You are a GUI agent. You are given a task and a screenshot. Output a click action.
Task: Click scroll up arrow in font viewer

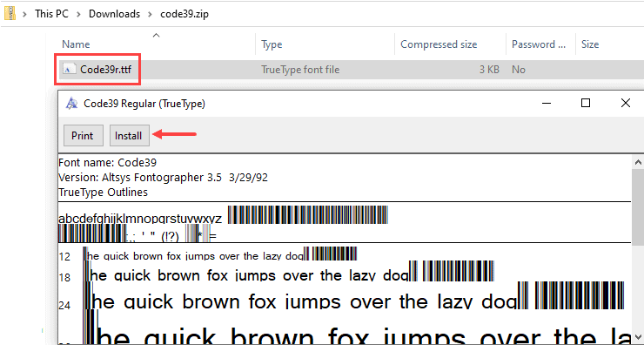[638, 162]
